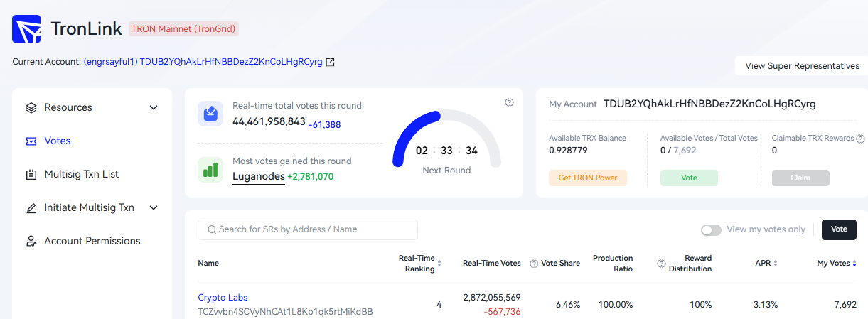Click View Super Representatives button
This screenshot has width=868, height=319.
(802, 66)
